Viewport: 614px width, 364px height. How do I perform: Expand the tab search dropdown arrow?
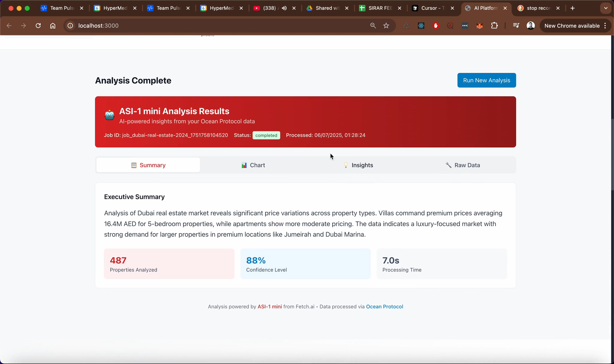click(606, 8)
